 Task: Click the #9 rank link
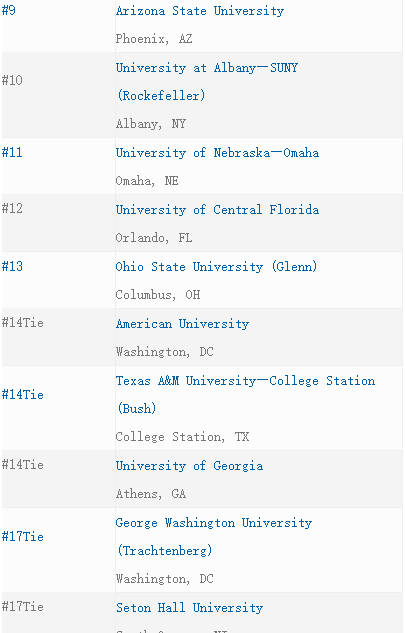[9, 10]
